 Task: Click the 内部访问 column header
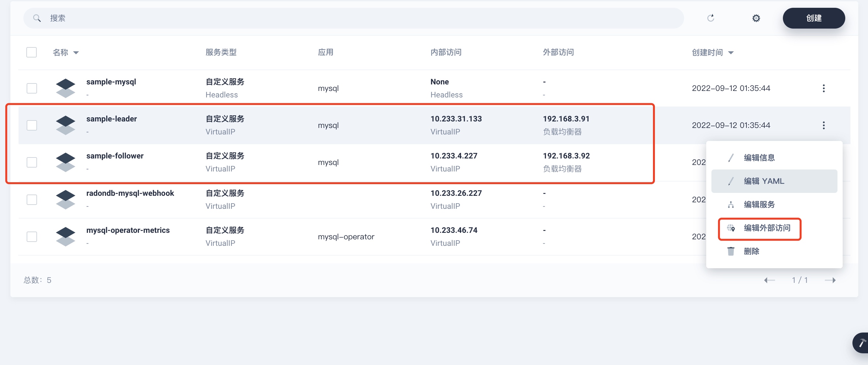[x=446, y=52]
